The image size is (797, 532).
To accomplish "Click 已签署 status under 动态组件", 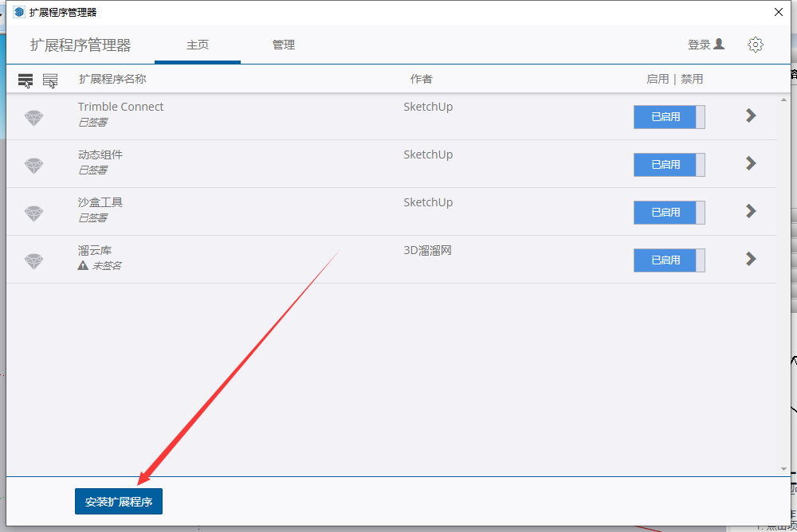I will (x=93, y=170).
